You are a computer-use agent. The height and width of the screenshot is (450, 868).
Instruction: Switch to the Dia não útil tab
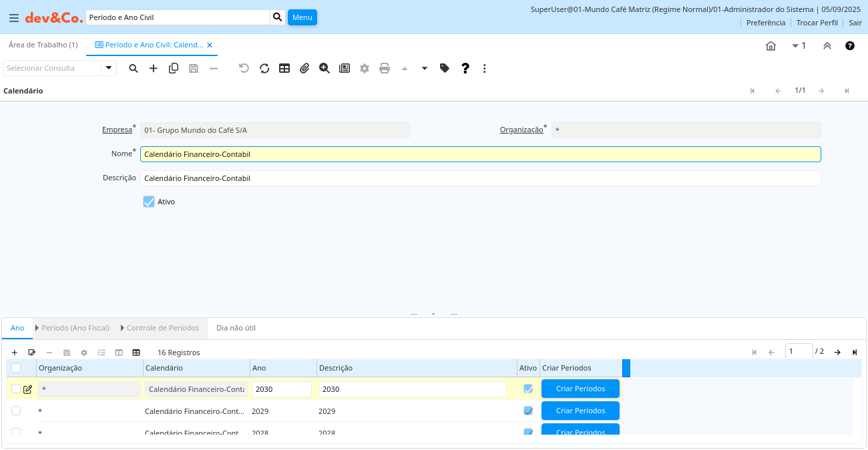point(236,328)
